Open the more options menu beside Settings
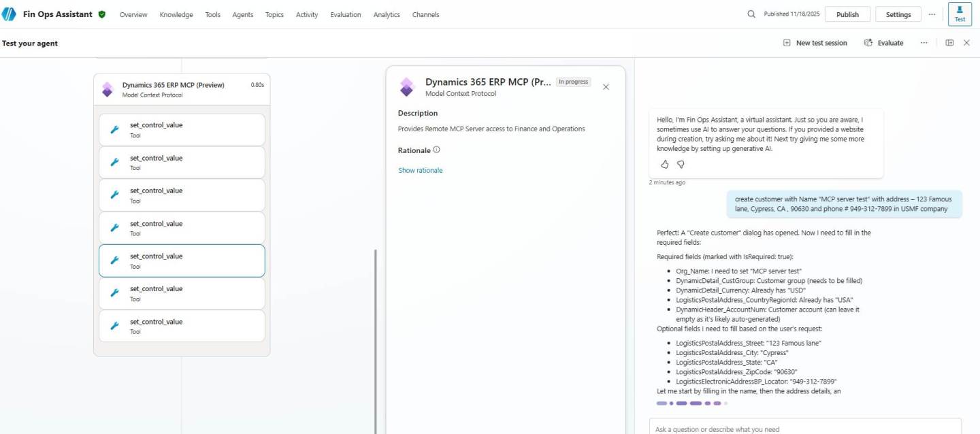 pos(932,14)
